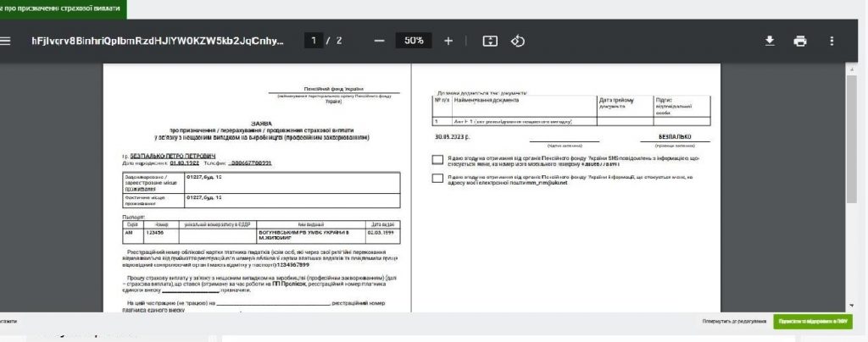
Task: Check the email information consent checkbox
Action: 437,178
